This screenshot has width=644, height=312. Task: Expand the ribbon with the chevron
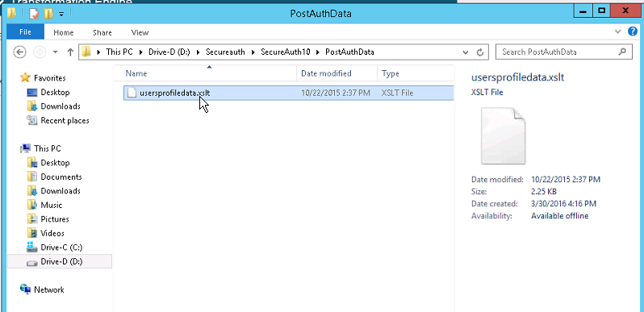click(x=617, y=31)
